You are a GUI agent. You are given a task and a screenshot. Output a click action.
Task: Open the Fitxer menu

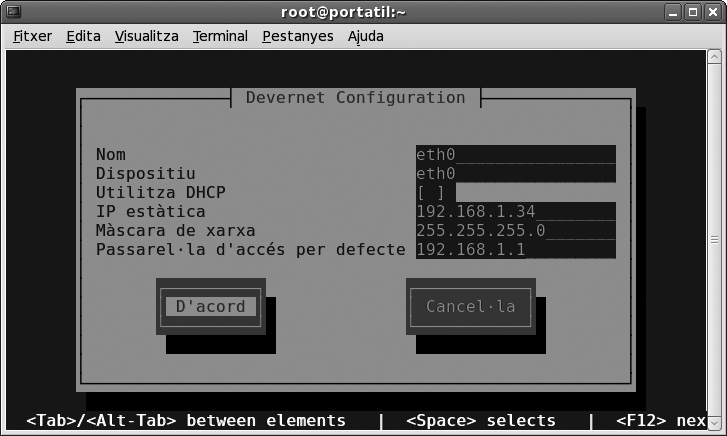(32, 36)
